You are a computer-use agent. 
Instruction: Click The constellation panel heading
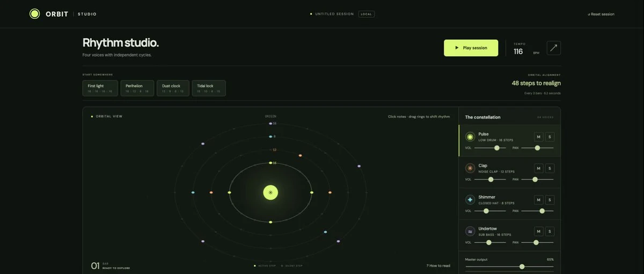point(483,117)
